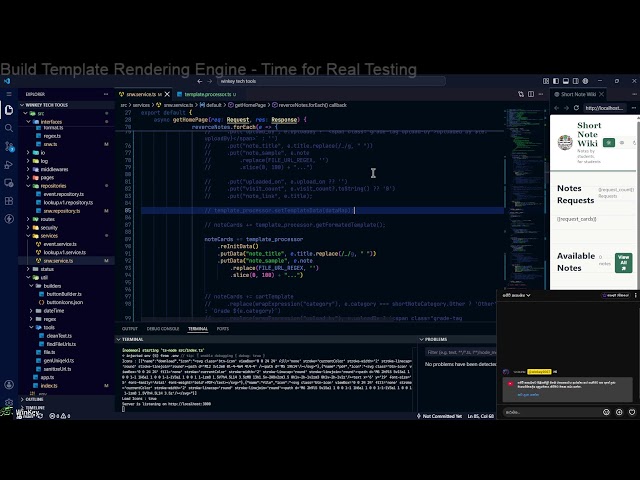Viewport: 640px width, 480px height.
Task: Click the View All button on wiki page
Action: point(623,262)
